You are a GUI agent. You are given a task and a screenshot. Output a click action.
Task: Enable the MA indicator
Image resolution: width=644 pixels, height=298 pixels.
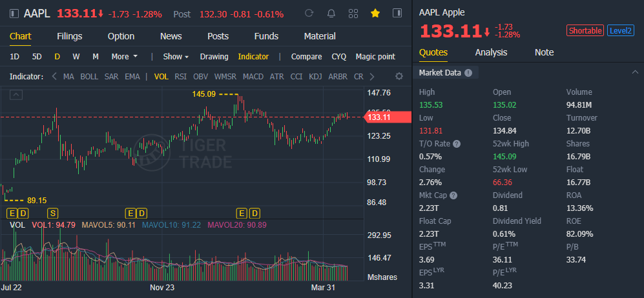(x=68, y=77)
